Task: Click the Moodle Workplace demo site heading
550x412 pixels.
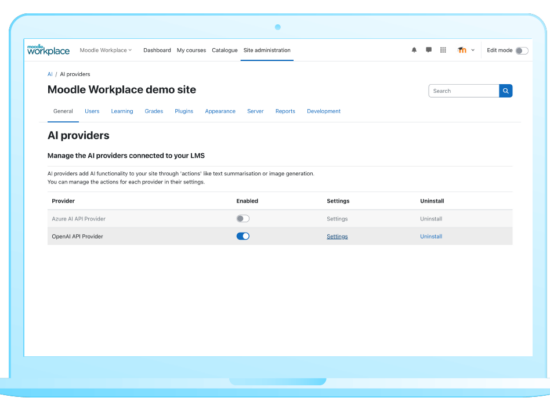Action: [x=122, y=90]
